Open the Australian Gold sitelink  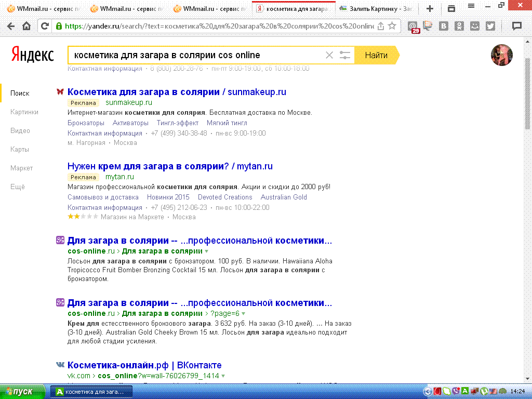[x=284, y=197]
